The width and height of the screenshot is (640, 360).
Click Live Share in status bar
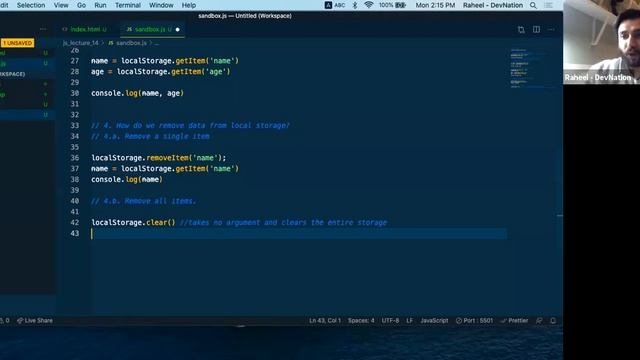(35, 320)
